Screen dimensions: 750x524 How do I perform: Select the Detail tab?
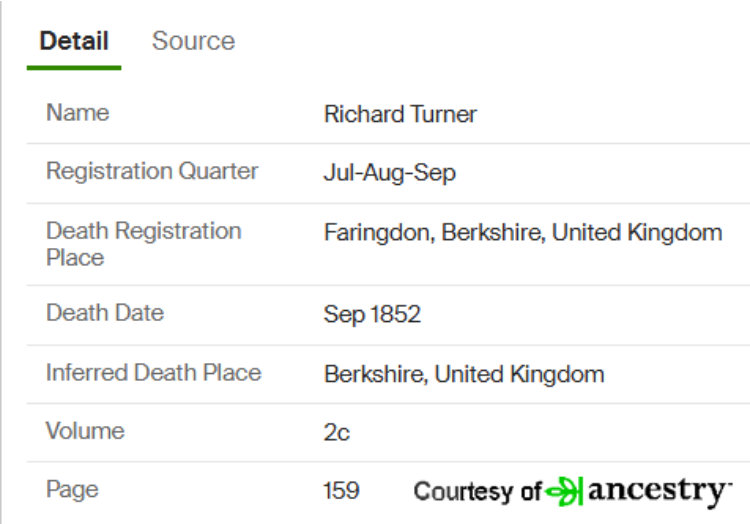tap(74, 41)
